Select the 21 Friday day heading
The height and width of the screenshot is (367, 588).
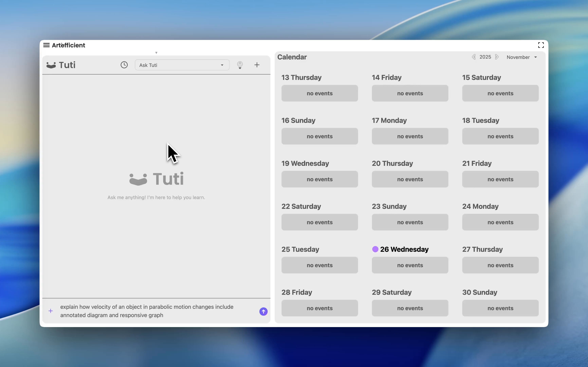point(477,163)
